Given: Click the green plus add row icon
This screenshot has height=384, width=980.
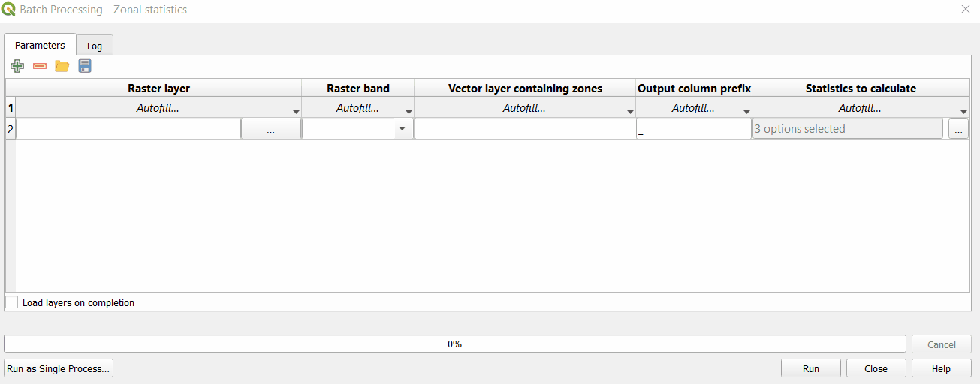Looking at the screenshot, I should (x=17, y=67).
